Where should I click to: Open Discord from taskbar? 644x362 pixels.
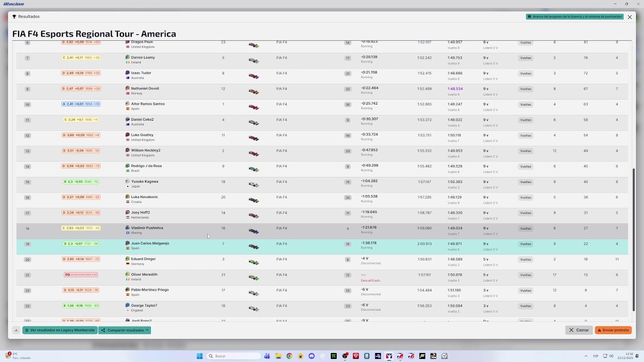[x=311, y=356]
